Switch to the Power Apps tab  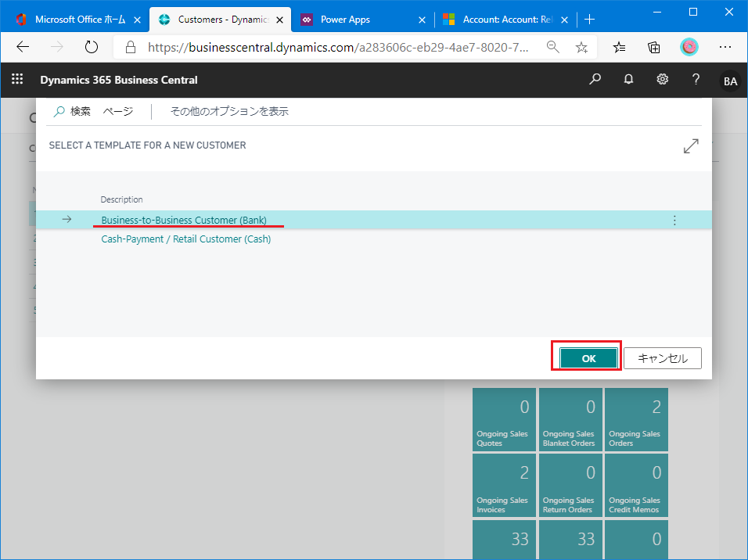click(x=362, y=20)
